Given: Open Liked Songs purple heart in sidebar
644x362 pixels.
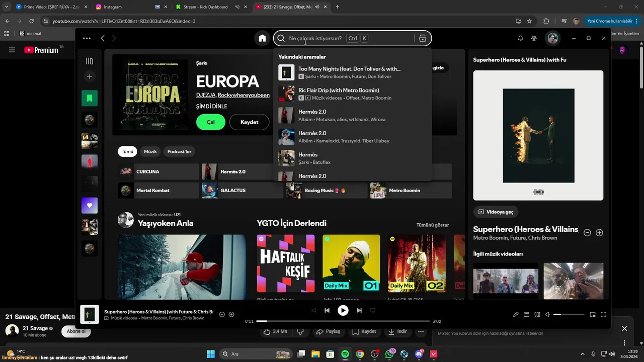Looking at the screenshot, I should [x=90, y=205].
